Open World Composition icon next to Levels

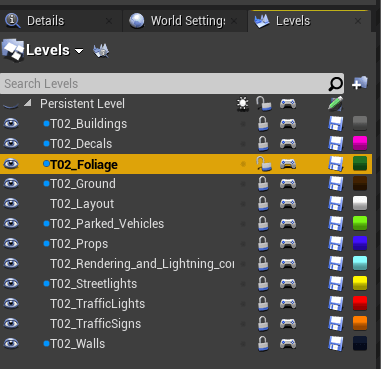click(x=101, y=51)
